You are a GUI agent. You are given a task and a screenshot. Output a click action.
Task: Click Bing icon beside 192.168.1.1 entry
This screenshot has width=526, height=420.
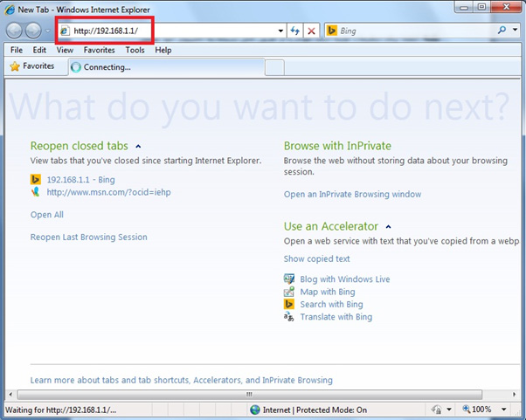click(x=36, y=180)
